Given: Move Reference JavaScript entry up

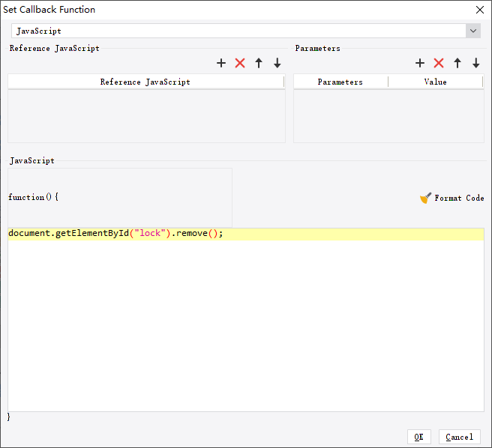Looking at the screenshot, I should 259,63.
